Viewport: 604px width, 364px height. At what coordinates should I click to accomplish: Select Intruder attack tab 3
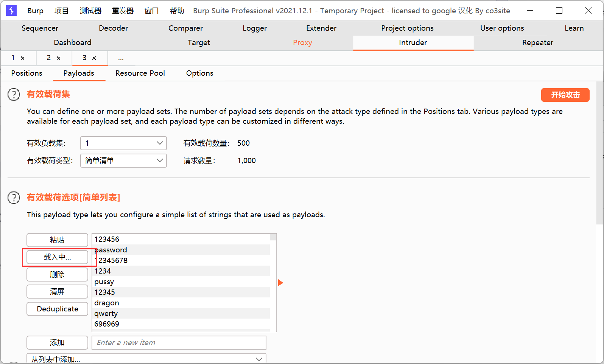[x=84, y=58]
